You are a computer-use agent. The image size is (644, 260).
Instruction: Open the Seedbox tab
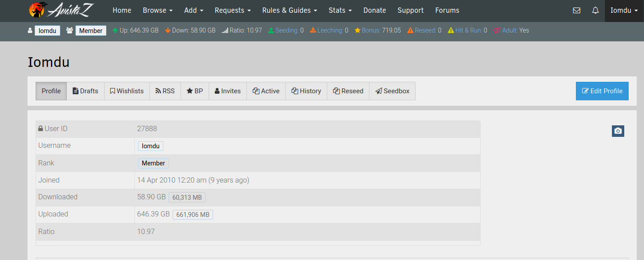tap(392, 91)
